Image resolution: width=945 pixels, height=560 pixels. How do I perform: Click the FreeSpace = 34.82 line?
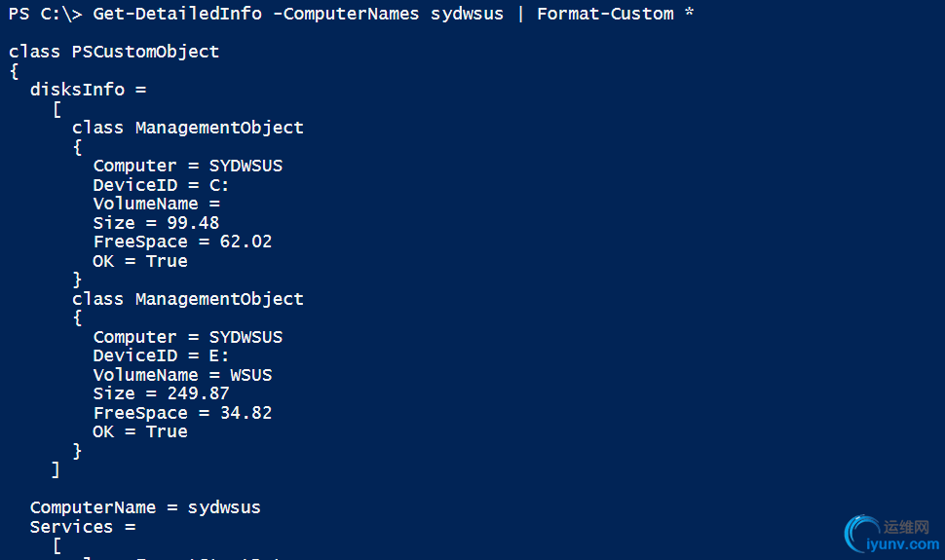pyautogui.click(x=182, y=413)
